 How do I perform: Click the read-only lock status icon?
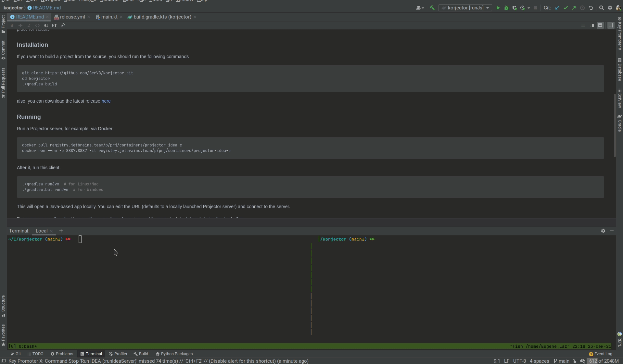(x=575, y=361)
